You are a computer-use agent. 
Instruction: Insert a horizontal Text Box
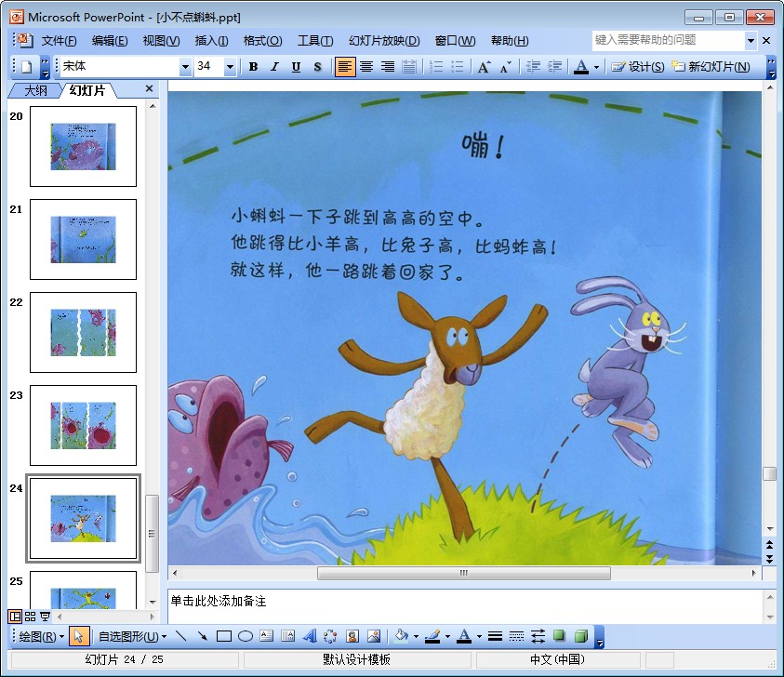267,636
